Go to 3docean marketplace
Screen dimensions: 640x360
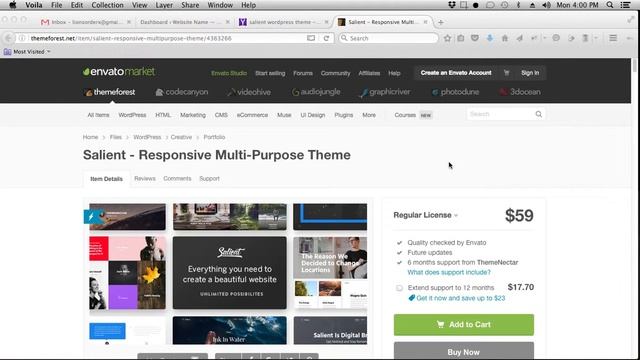click(x=520, y=92)
